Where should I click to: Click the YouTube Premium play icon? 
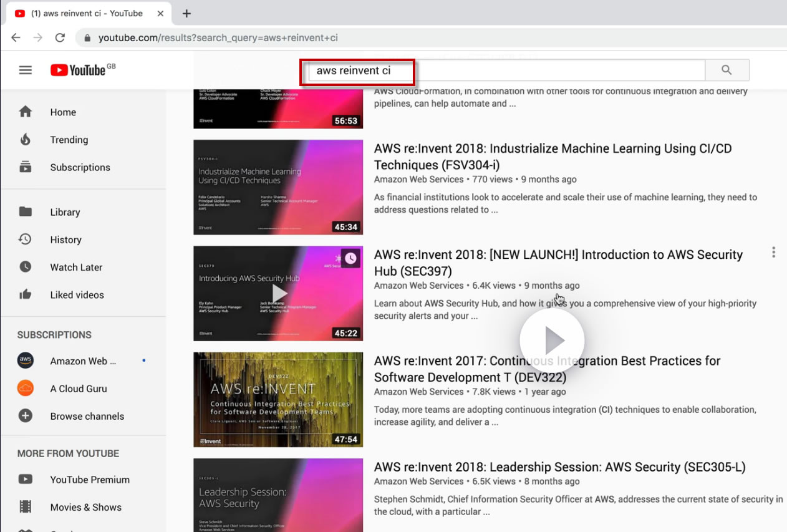click(25, 480)
